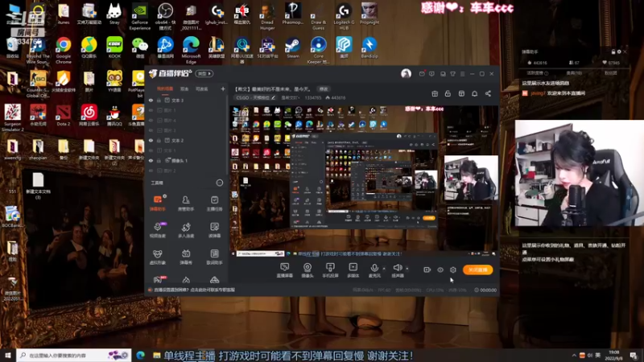Open the 弹幕秀 tool
The height and width of the screenshot is (362, 644).
tap(186, 257)
